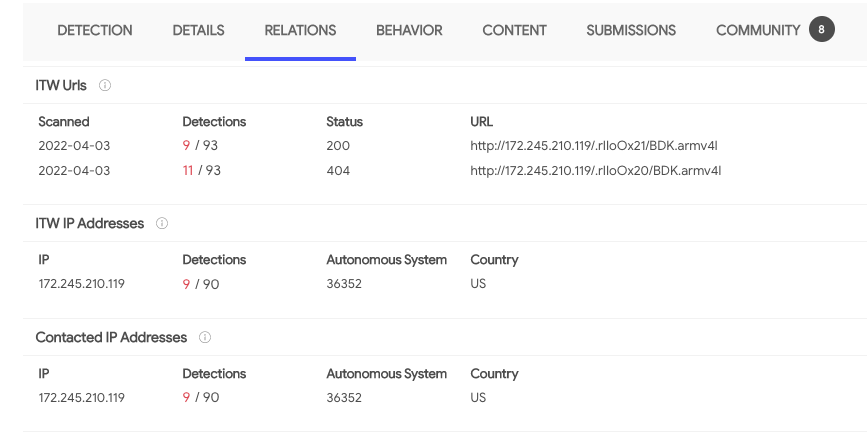
Task: Open the .rIloOx21/BDK.armv4l URL entry
Action: coord(594,146)
